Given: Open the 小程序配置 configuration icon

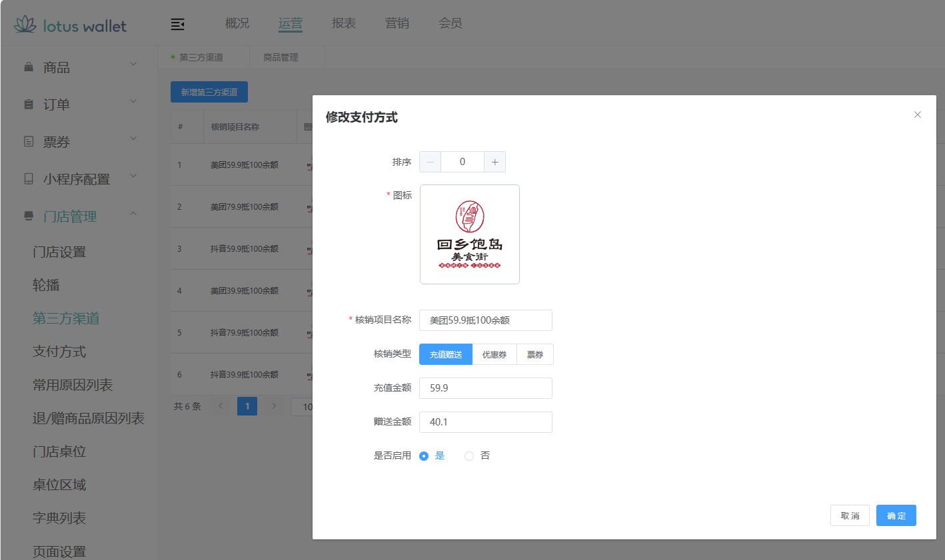Looking at the screenshot, I should [27, 178].
